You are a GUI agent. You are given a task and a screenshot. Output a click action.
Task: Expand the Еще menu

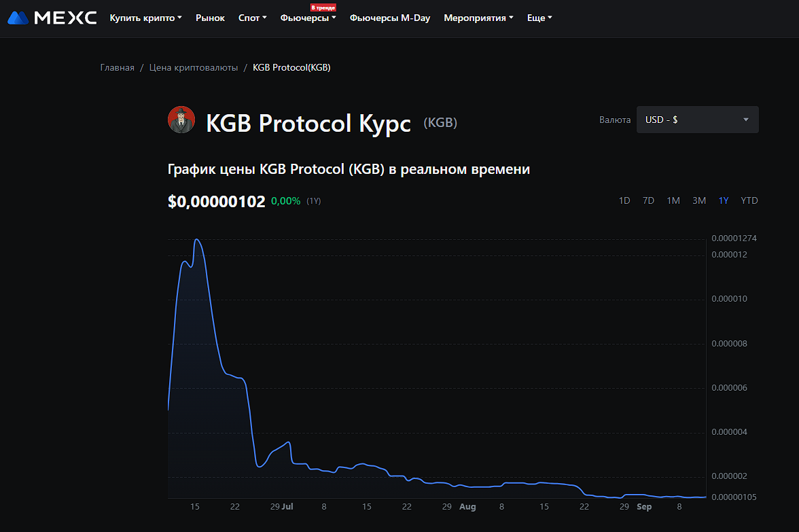pyautogui.click(x=539, y=18)
